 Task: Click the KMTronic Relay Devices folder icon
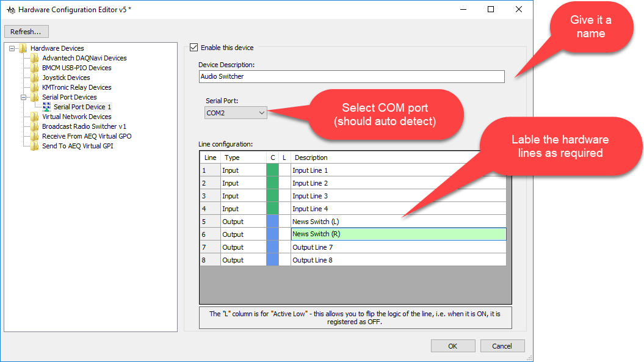(35, 87)
